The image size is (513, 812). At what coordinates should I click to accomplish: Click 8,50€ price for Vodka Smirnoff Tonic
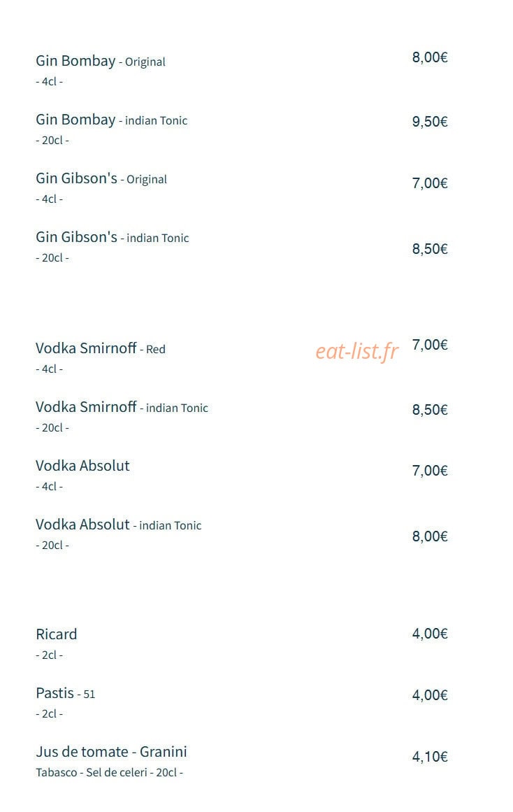click(430, 410)
